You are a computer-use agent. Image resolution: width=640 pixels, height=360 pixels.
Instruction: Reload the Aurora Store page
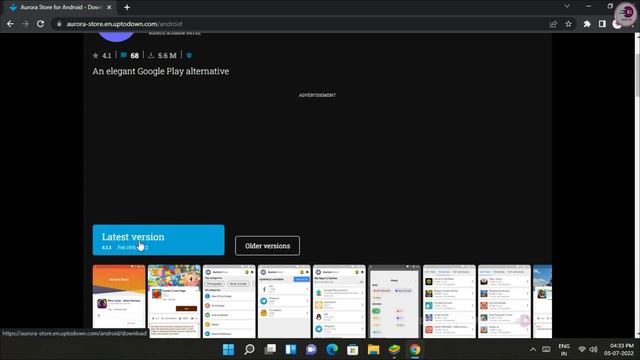[40, 24]
